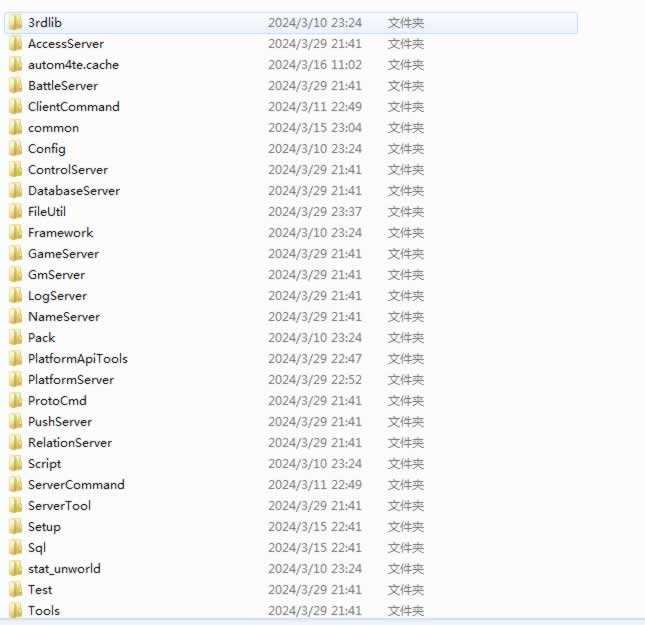Screen dimensions: 645x625
Task: Select the NameServer folder name
Action: [64, 316]
